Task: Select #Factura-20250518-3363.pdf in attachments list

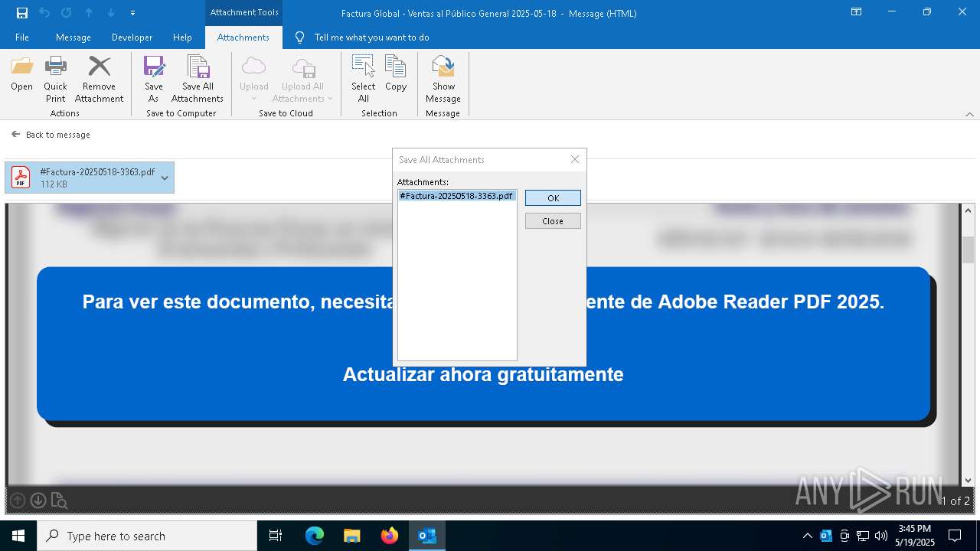Action: click(456, 196)
